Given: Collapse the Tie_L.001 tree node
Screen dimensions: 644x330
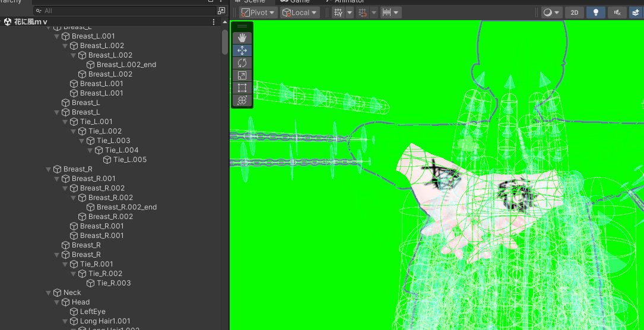Looking at the screenshot, I should pos(65,122).
